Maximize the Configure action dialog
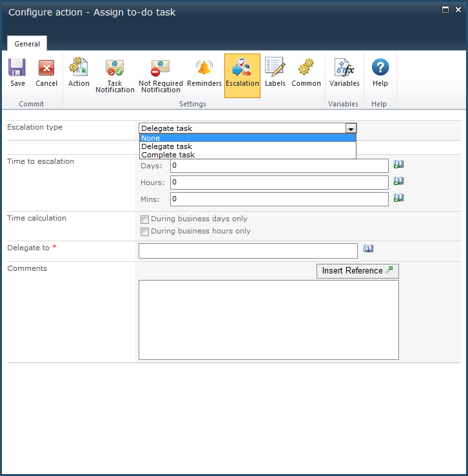The width and height of the screenshot is (468, 476). (445, 10)
